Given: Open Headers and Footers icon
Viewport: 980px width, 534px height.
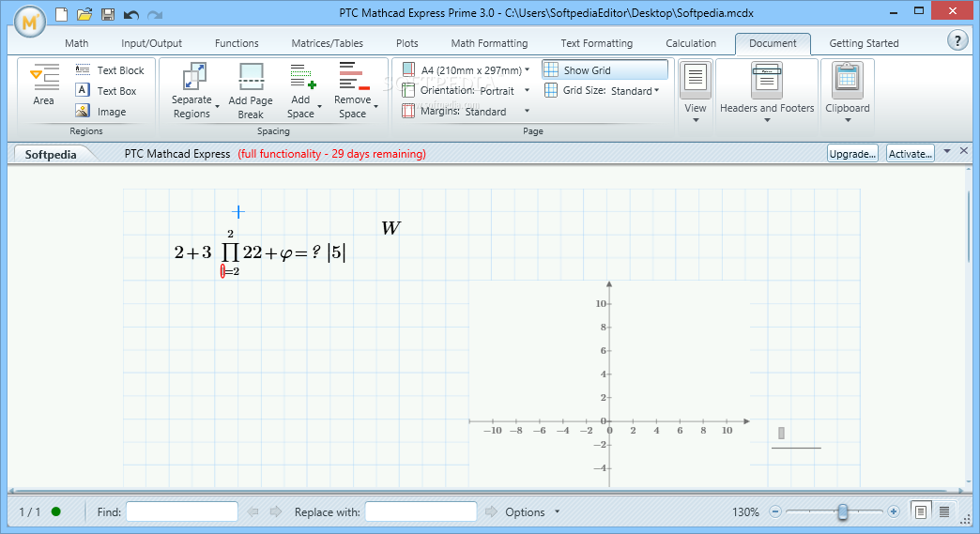Looking at the screenshot, I should 767,80.
